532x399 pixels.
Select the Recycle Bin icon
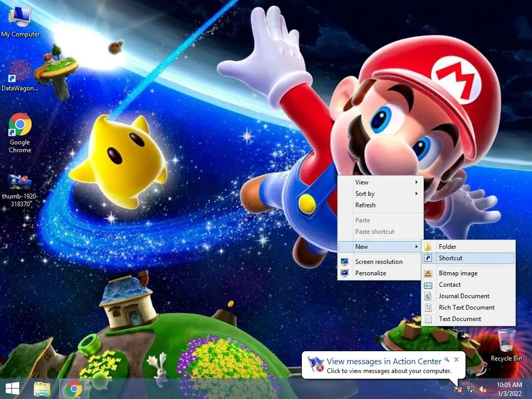point(506,345)
